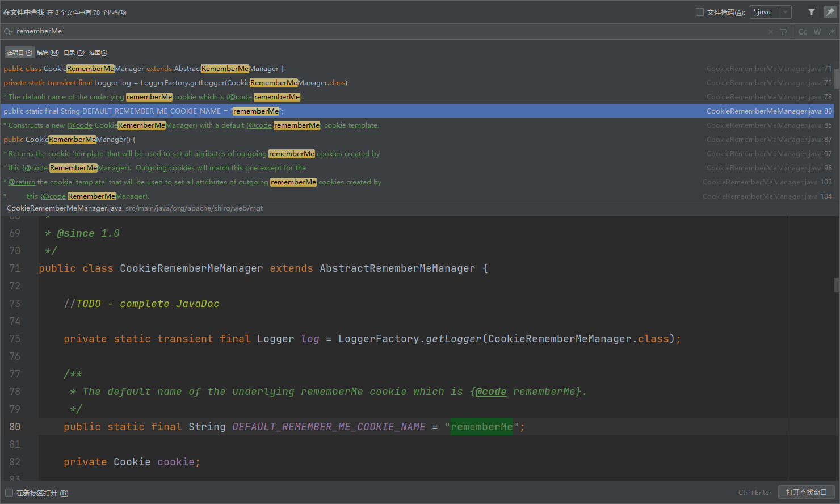Click the 打开查找窗口 button
The height and width of the screenshot is (504, 840).
click(x=807, y=493)
